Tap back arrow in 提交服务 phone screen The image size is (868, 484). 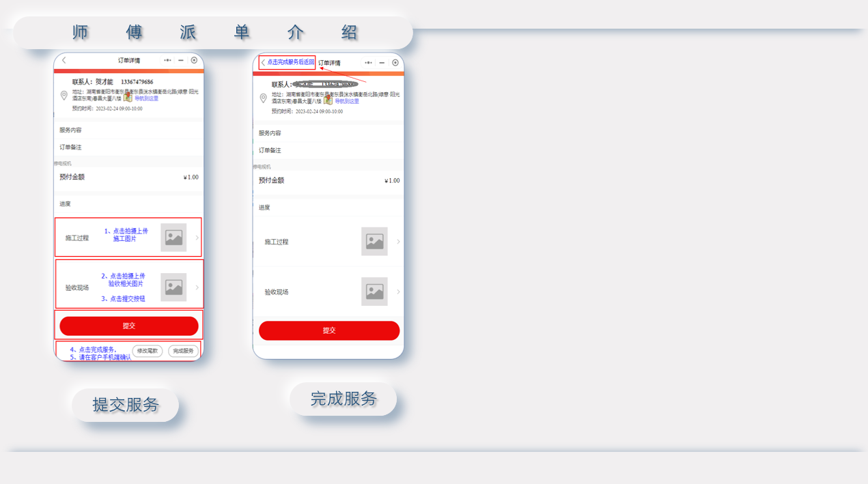click(x=64, y=60)
